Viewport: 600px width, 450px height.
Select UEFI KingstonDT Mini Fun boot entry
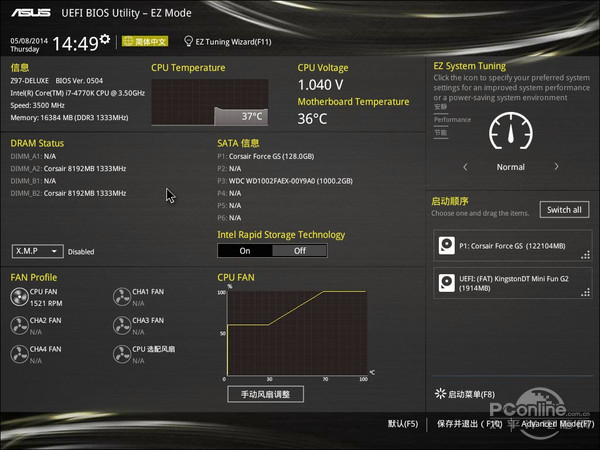[513, 283]
